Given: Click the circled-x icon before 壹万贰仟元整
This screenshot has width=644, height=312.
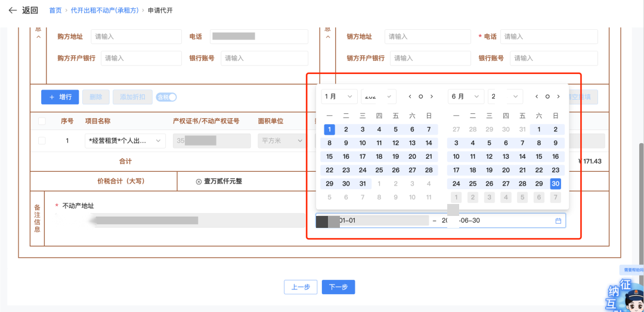Looking at the screenshot, I should coord(199,181).
